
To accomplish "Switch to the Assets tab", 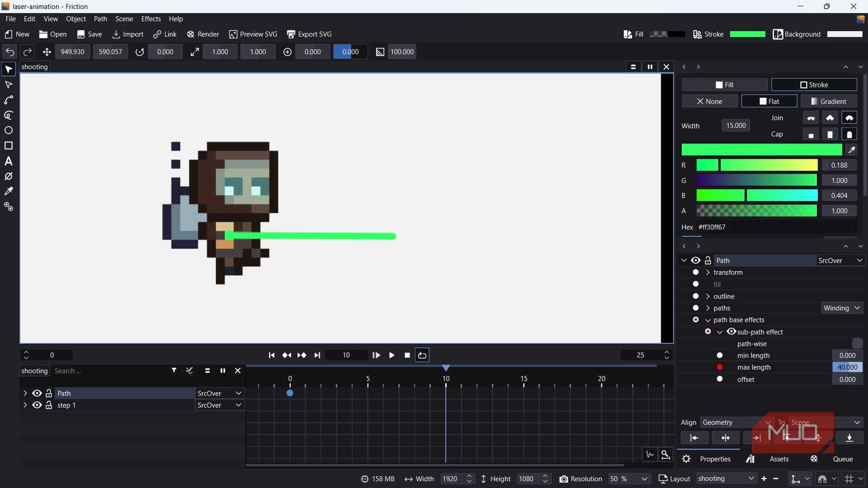I will click(x=779, y=459).
